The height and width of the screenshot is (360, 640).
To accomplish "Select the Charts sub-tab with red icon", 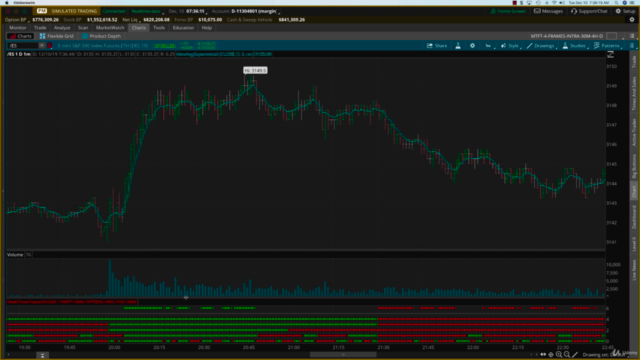I will 20,36.
